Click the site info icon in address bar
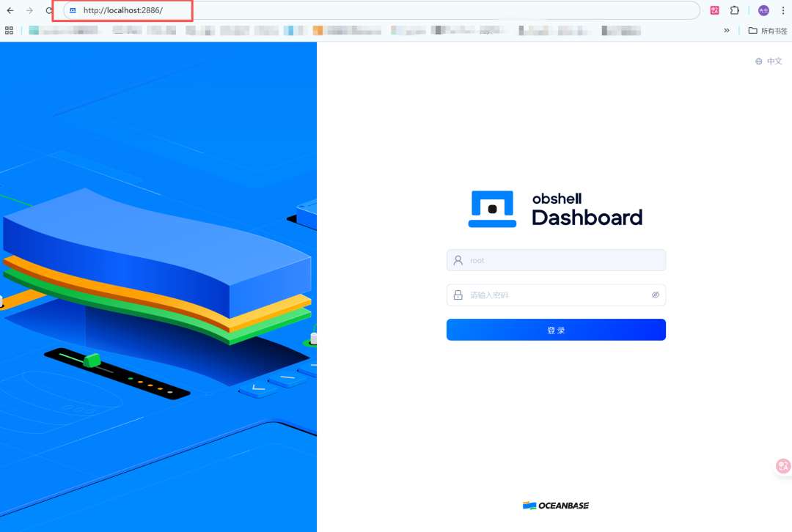792x532 pixels. pyautogui.click(x=73, y=10)
